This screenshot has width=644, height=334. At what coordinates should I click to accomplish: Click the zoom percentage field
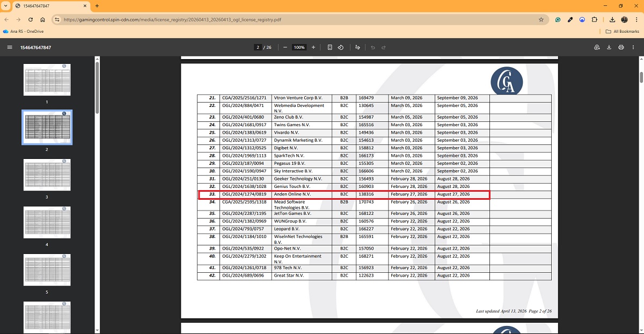click(299, 47)
